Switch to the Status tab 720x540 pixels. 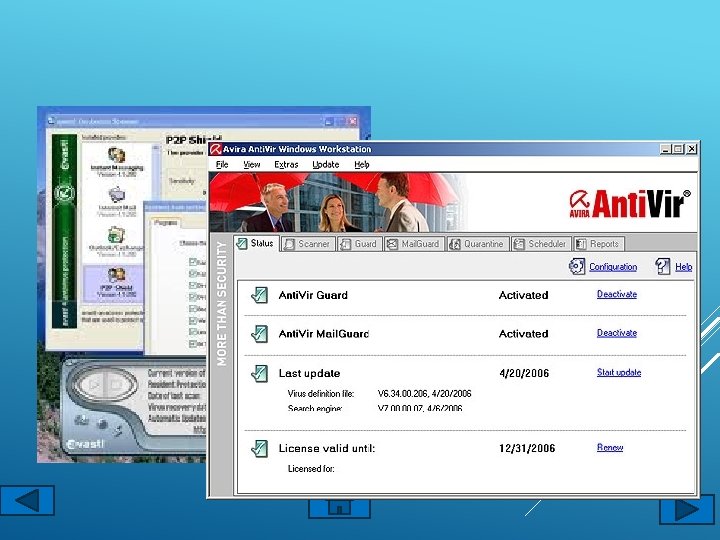256,243
